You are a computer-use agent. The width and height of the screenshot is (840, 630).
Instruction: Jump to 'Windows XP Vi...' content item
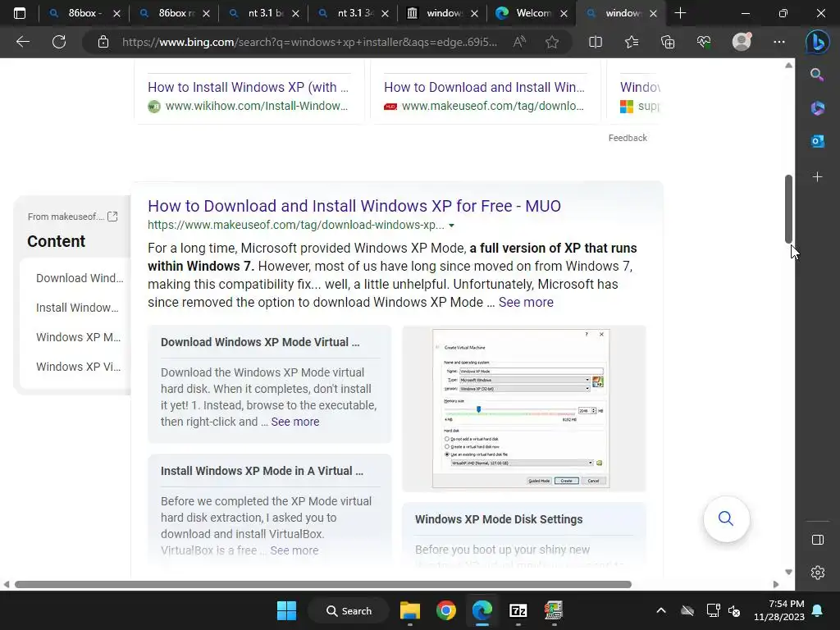click(78, 367)
